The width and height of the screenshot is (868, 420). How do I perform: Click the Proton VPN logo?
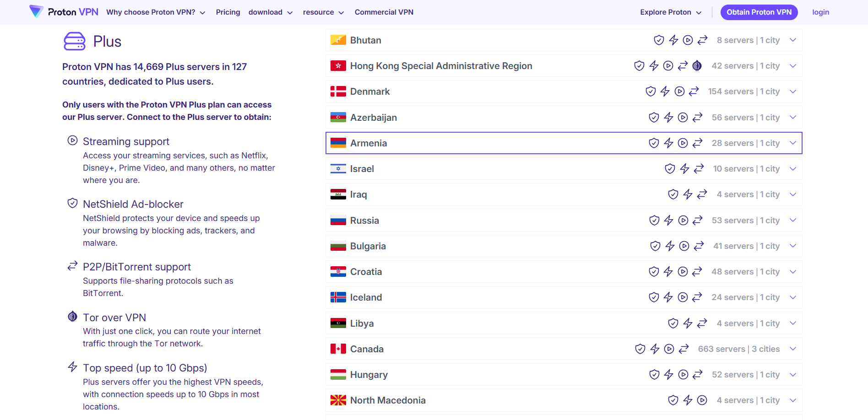pyautogui.click(x=64, y=12)
